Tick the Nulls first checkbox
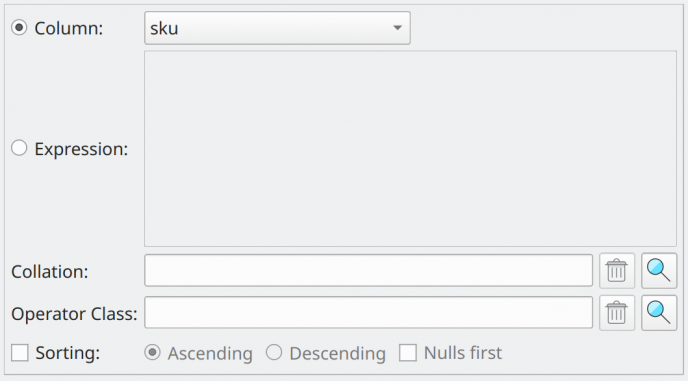Viewport: 688px width, 381px height. pos(408,352)
